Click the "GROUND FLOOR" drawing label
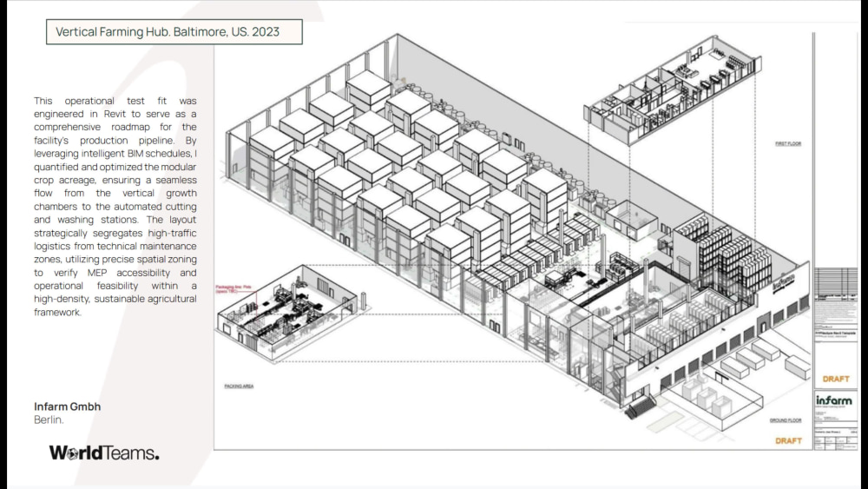This screenshot has height=489, width=868. (786, 420)
